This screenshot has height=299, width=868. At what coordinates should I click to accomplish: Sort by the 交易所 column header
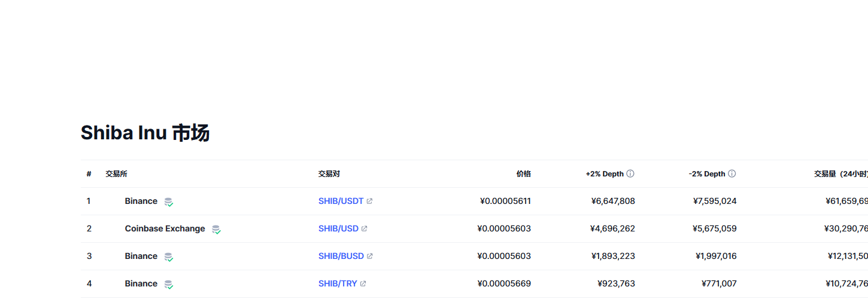116,174
